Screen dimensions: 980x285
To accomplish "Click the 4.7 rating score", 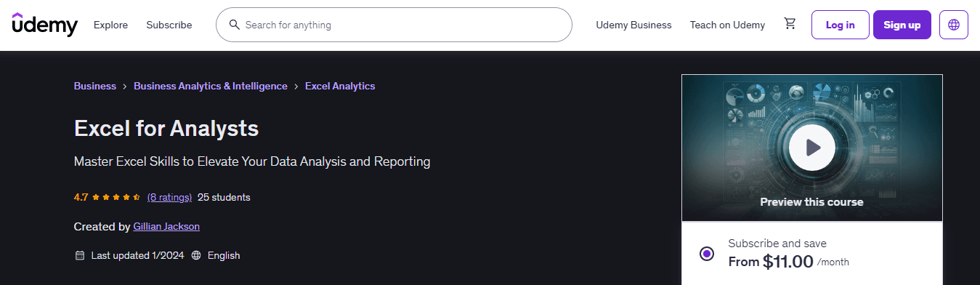I will 81,197.
